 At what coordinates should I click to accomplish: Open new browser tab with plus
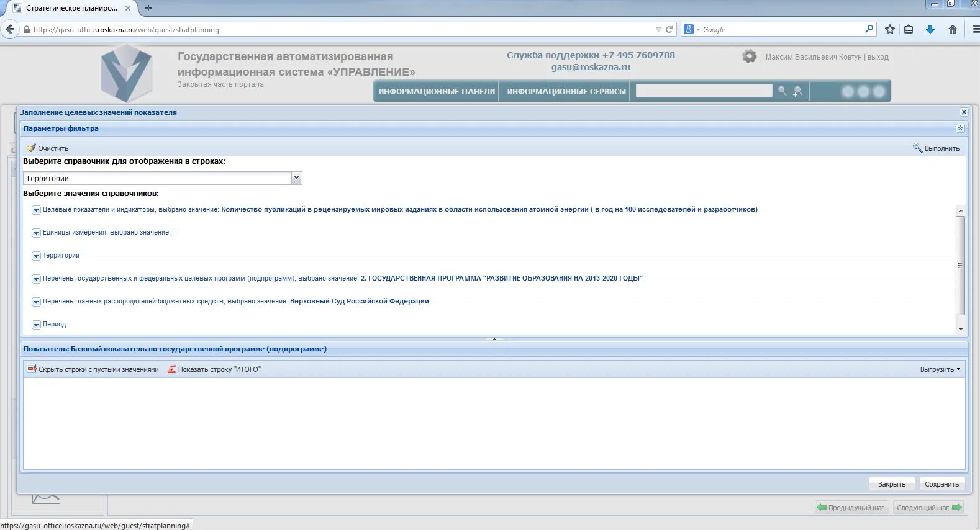point(148,8)
